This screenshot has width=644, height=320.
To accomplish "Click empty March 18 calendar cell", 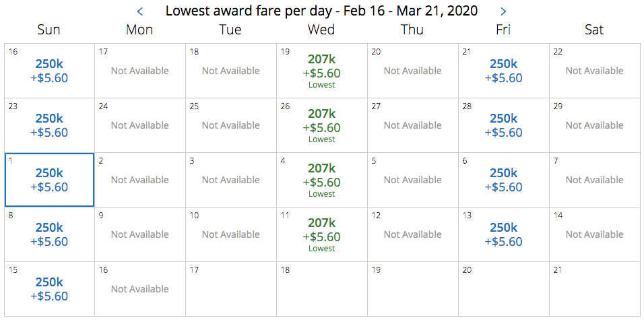I will (321, 289).
